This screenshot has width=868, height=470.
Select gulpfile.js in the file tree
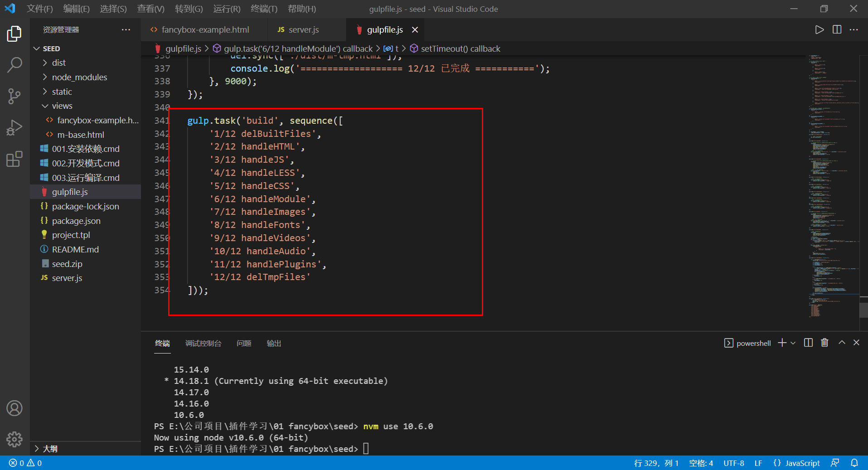[x=85, y=192]
